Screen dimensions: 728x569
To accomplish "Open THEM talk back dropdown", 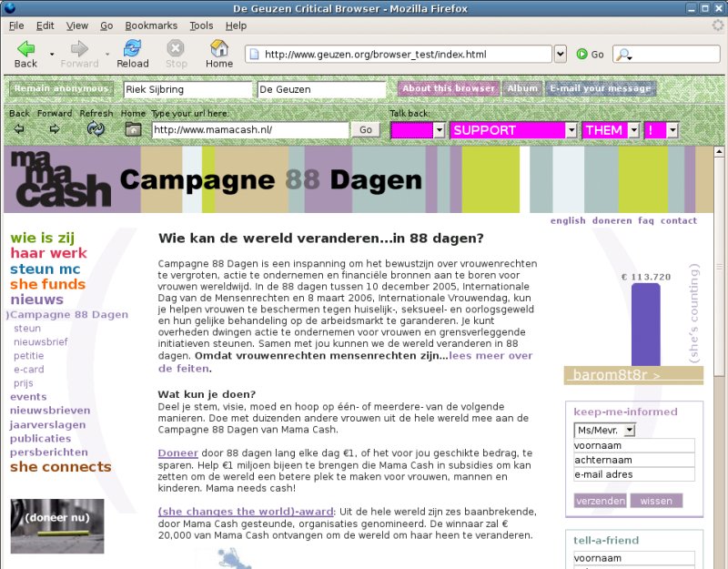I will 633,130.
